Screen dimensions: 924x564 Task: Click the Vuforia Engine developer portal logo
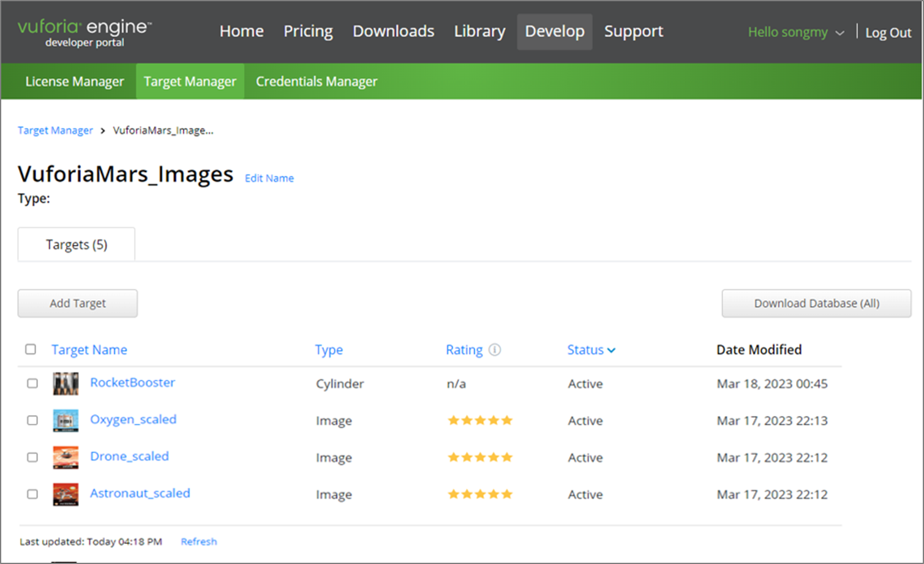[x=85, y=33]
